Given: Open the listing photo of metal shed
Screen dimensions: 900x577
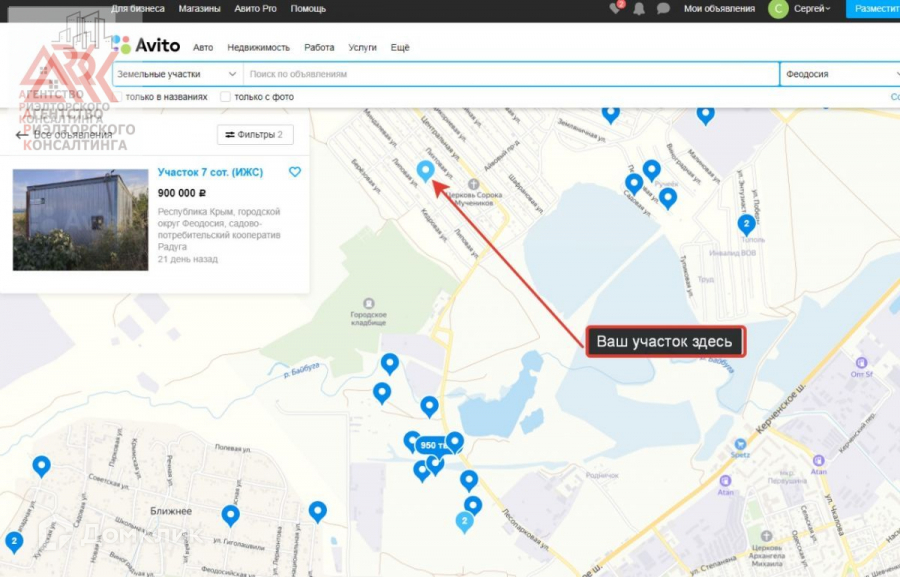Looking at the screenshot, I should pos(80,220).
